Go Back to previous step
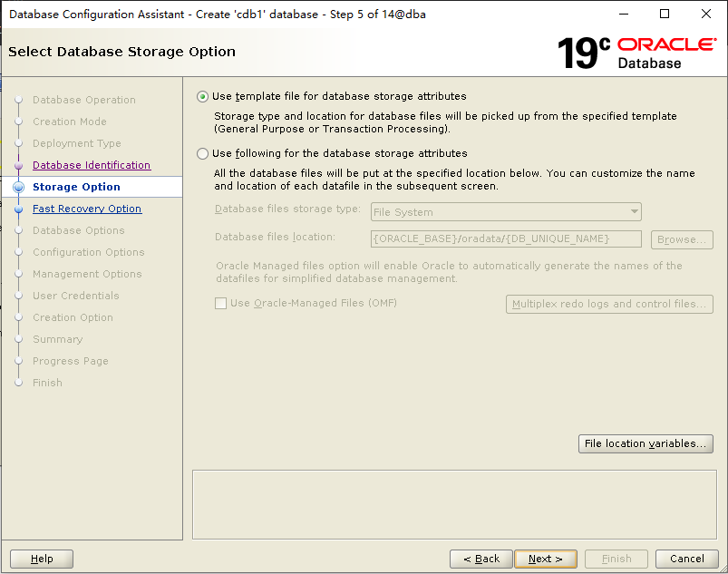This screenshot has height=574, width=728. pyautogui.click(x=481, y=559)
